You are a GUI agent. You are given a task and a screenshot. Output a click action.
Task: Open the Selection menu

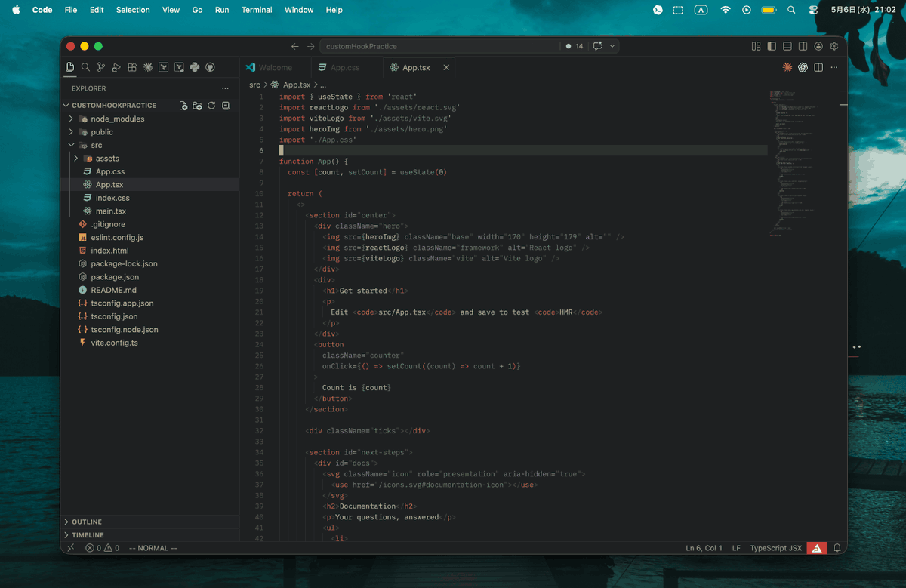(133, 10)
